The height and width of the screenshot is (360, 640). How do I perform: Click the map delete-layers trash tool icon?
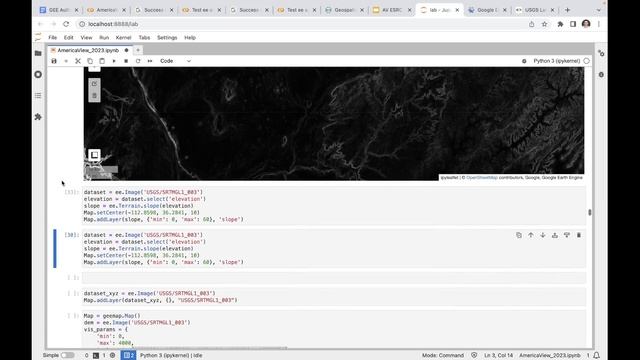pyautogui.click(x=94, y=96)
